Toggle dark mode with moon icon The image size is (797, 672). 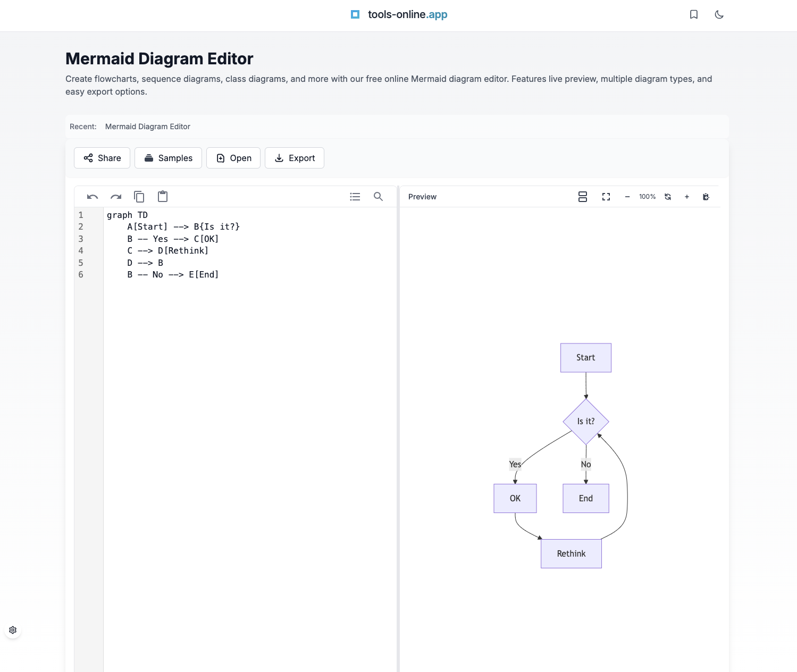point(719,14)
